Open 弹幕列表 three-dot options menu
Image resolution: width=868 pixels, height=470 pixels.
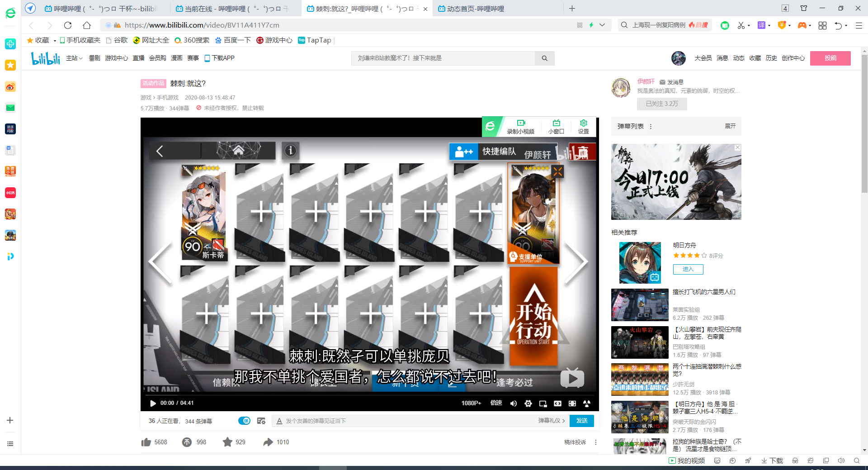[651, 127]
